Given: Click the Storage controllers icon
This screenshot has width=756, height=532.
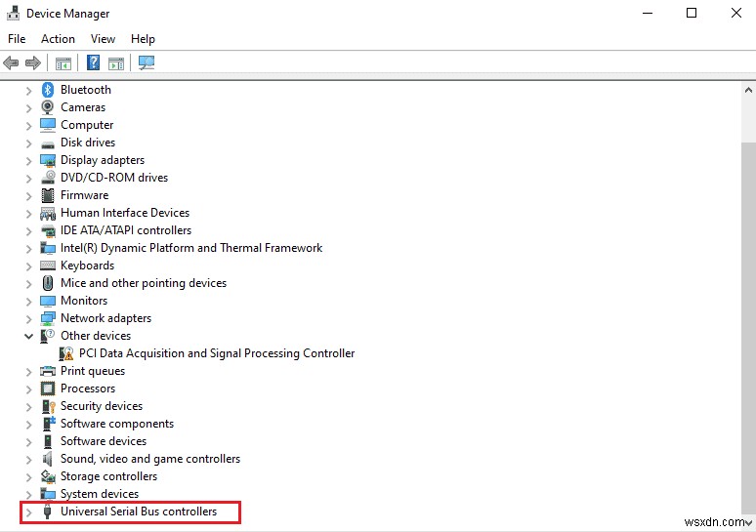Looking at the screenshot, I should [48, 476].
